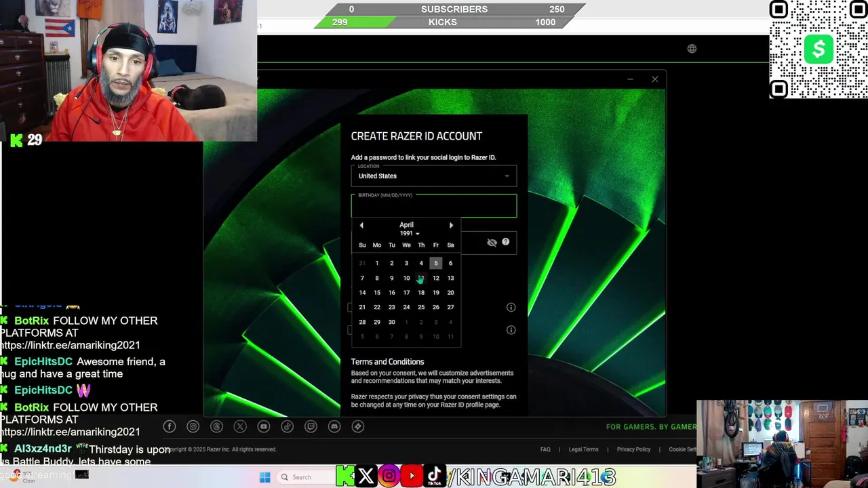Open Razer's Discord page icon
Viewport: 868px width, 488px height.
coord(334,426)
